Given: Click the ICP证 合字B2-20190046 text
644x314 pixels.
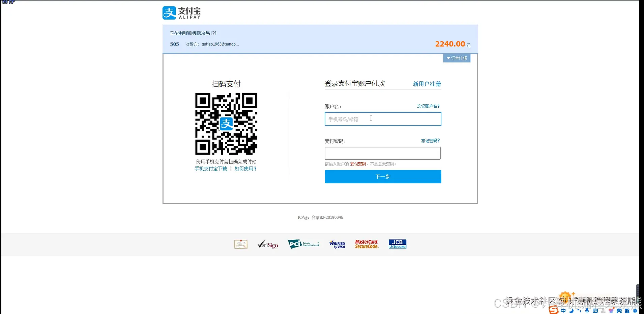Looking at the screenshot, I should pos(320,217).
